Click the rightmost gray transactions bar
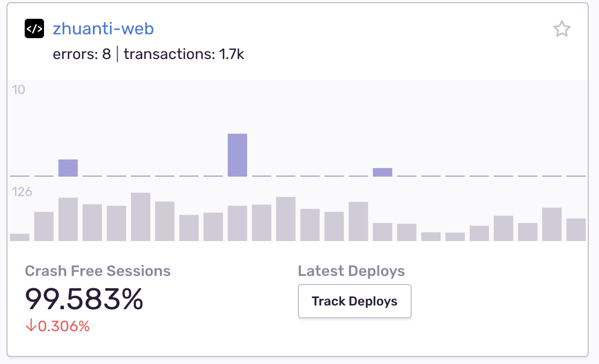Screen dimensions: 599x364 click(x=576, y=230)
